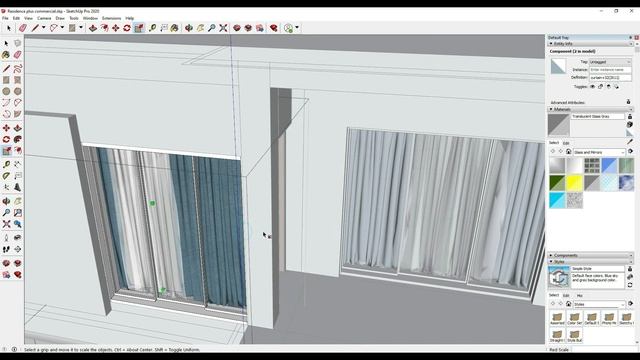Select the Text label tool in top toolbar

click(164, 28)
